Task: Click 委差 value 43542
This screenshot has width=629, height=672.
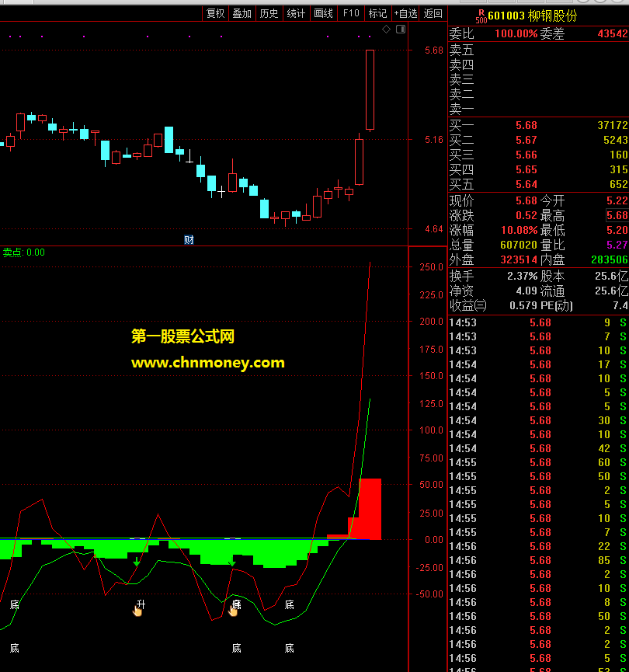Action: click(x=613, y=34)
